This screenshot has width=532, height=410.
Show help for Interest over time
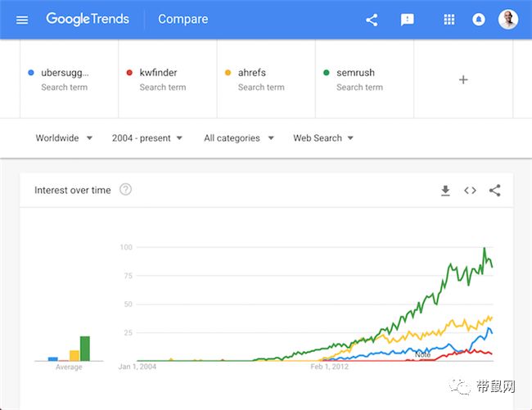tap(125, 190)
